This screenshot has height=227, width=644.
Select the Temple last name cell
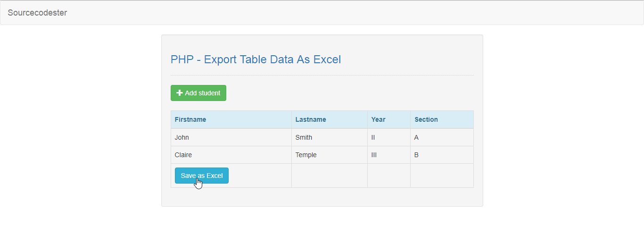[x=330, y=155]
